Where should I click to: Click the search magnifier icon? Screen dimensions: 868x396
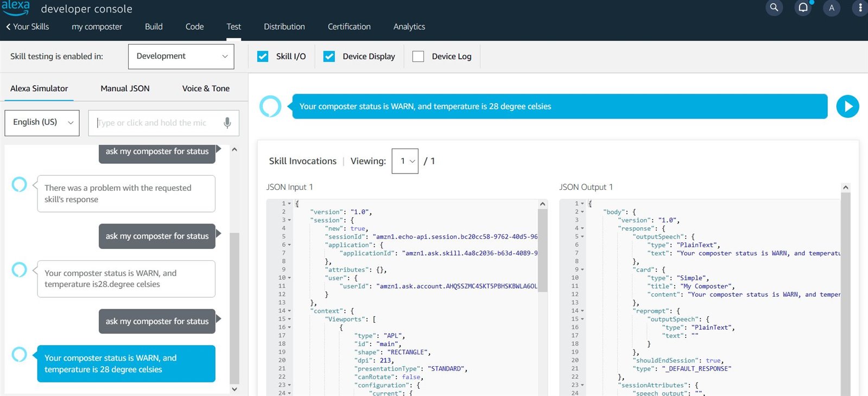pyautogui.click(x=774, y=8)
